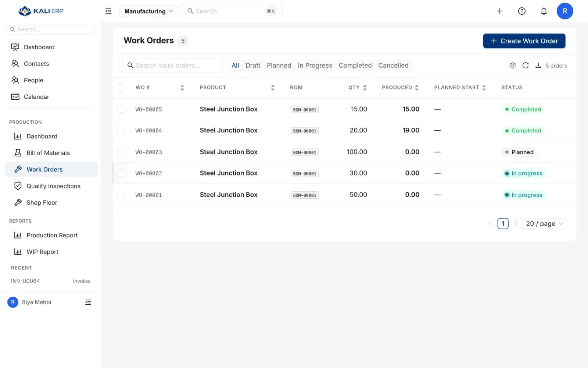
Task: Sort by PRODUCT column arrows
Action: pos(273,88)
